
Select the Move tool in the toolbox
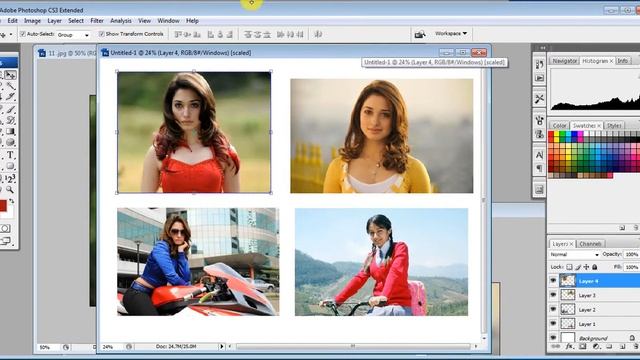click(x=10, y=75)
